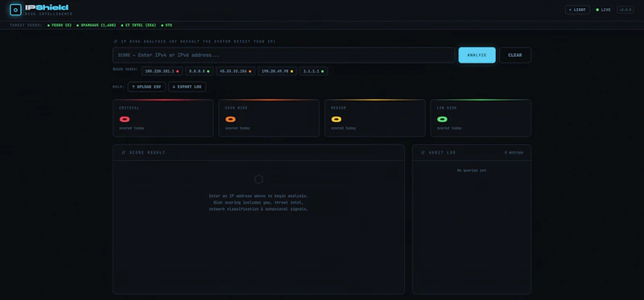Open the MEDIUM score card

374,117
